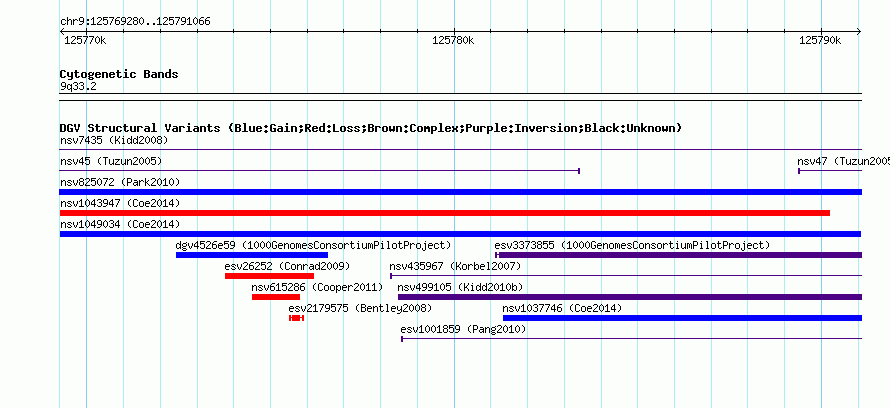Open the nsv435967 (Korbel2007) label
Viewport: 890px width, 408px height.
click(455, 266)
